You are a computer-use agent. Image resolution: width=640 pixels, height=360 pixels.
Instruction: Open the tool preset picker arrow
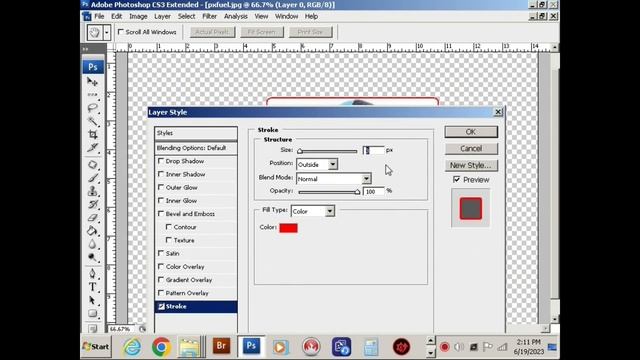(x=107, y=32)
